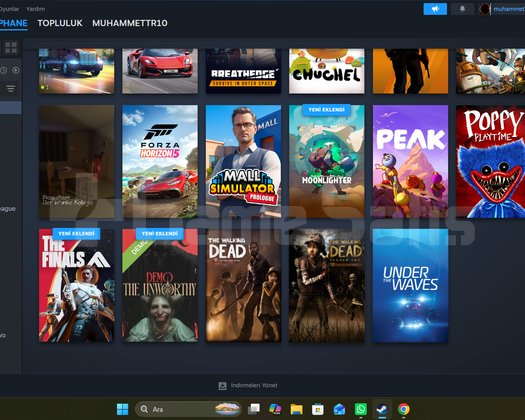This screenshot has height=420, width=525.
Task: Open the colorful Copilot taskbar icon
Action: tap(275, 409)
